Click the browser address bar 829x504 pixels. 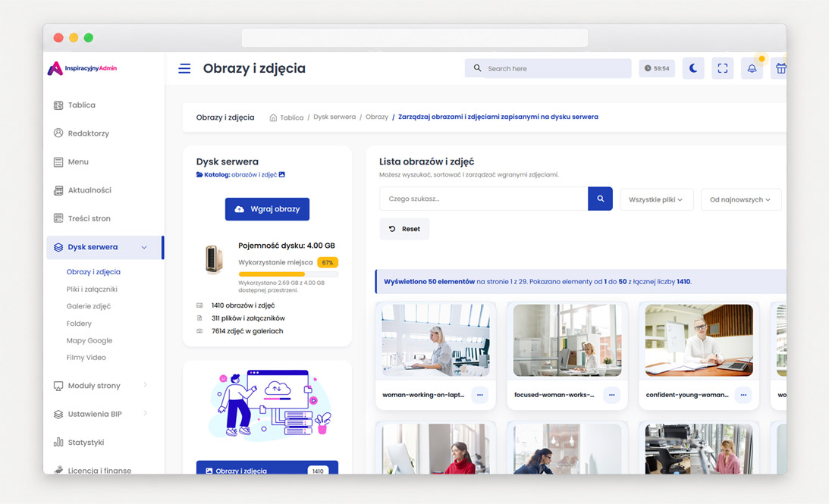414,38
